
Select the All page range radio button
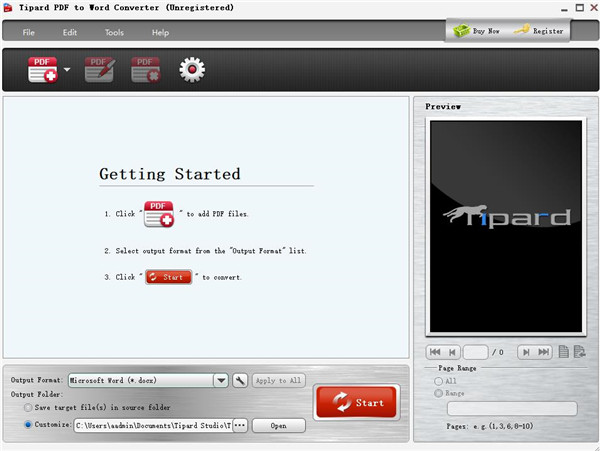click(x=439, y=381)
